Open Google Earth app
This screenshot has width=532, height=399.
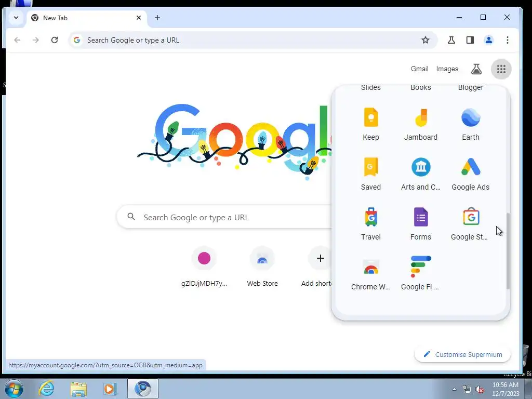click(471, 124)
